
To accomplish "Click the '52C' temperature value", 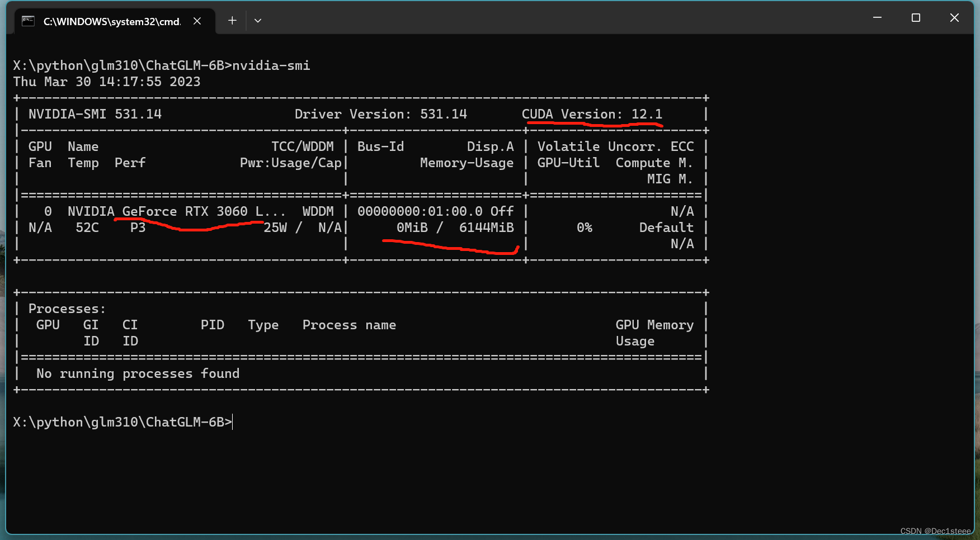I will tap(87, 228).
